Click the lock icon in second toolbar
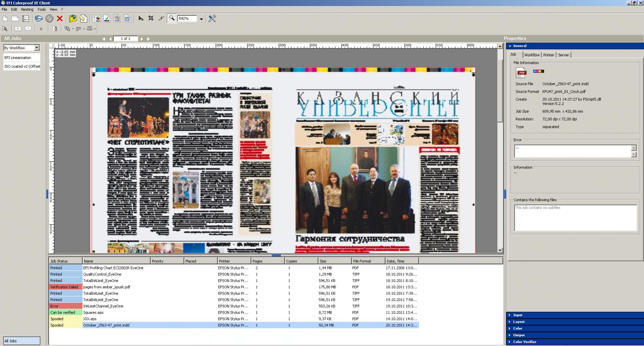Image resolution: width=644 pixels, height=346 pixels. [x=41, y=29]
